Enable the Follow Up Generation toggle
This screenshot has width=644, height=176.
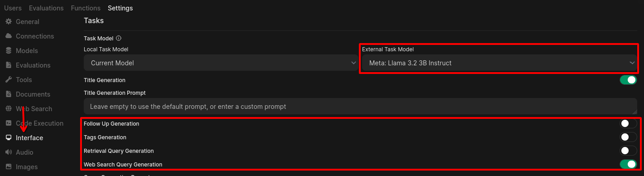click(x=628, y=123)
